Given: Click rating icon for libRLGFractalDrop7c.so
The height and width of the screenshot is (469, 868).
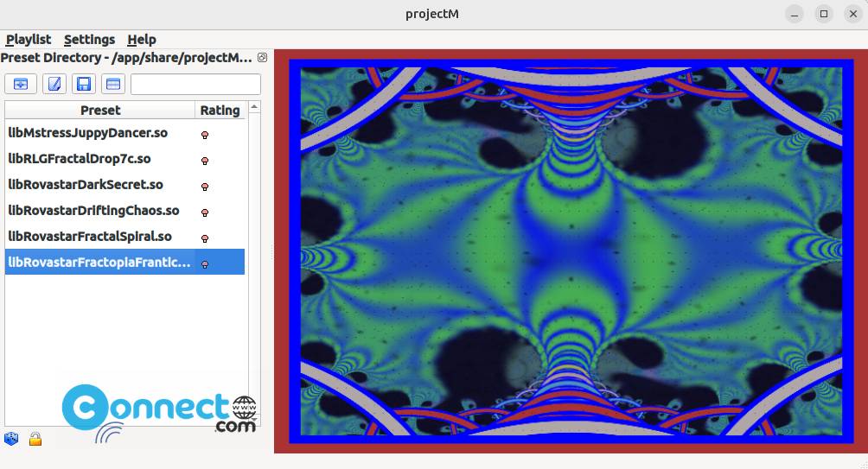Looking at the screenshot, I should pyautogui.click(x=205, y=161).
